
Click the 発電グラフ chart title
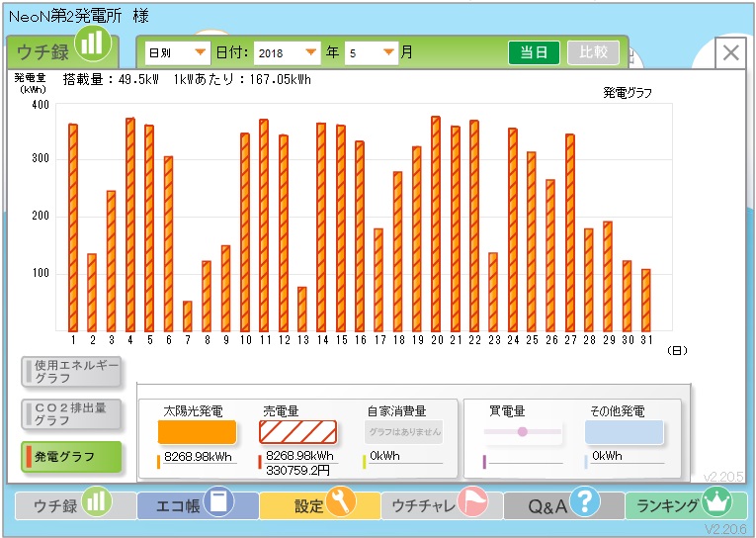(628, 93)
